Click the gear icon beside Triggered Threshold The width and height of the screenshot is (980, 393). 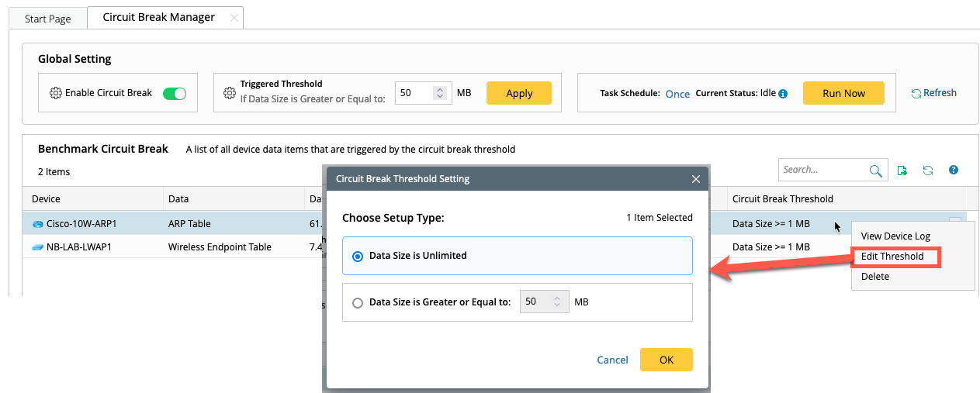229,93
